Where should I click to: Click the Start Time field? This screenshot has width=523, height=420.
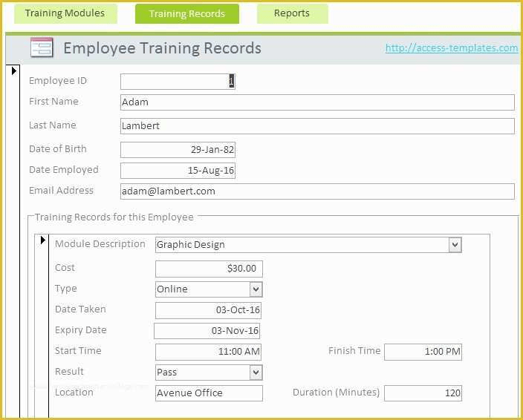208,352
